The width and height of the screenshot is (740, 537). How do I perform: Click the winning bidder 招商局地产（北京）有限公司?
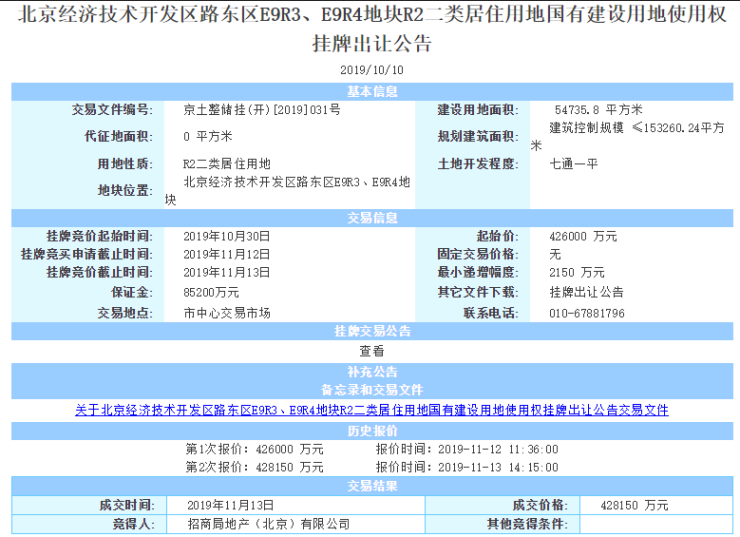pyautogui.click(x=268, y=524)
